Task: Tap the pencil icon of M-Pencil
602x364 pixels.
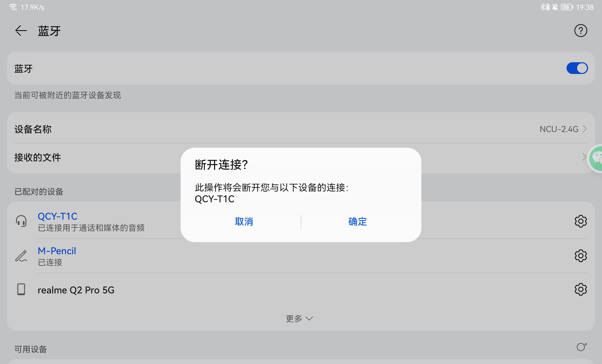Action: 21,256
